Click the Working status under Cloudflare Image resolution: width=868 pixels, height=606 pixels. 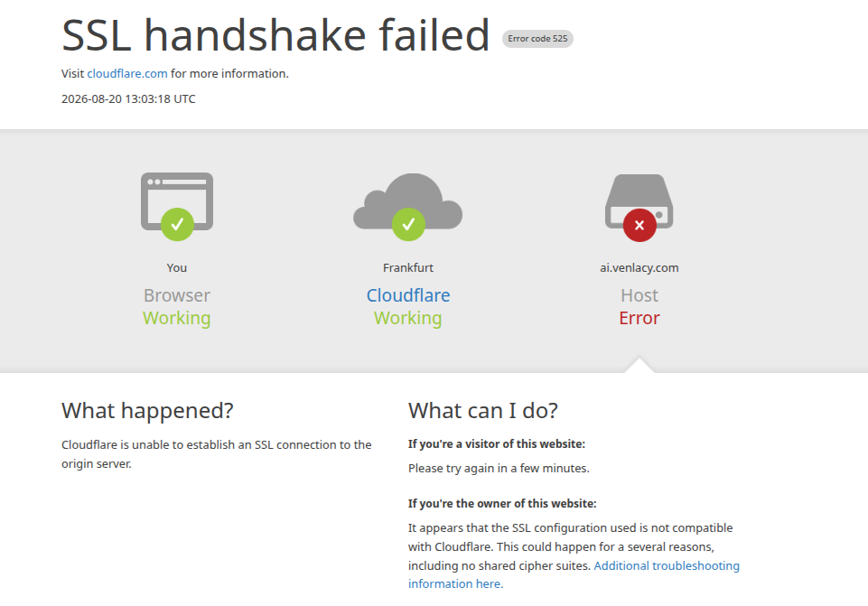(x=408, y=318)
